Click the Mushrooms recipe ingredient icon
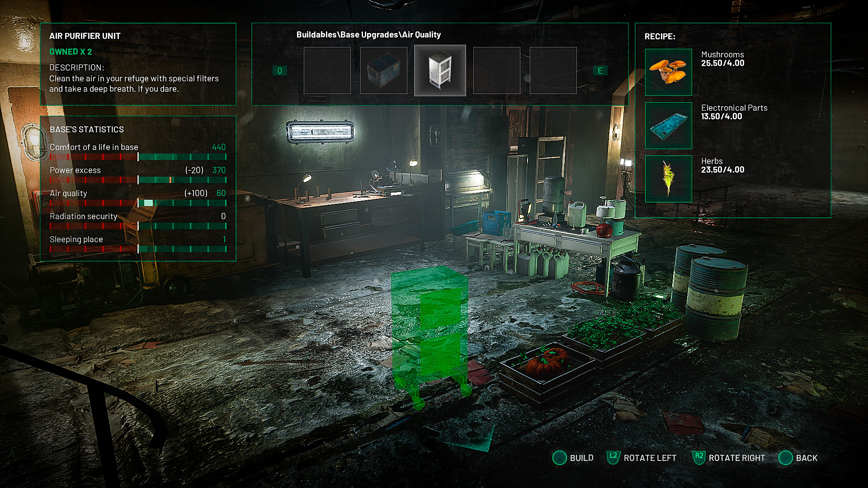 pyautogui.click(x=667, y=71)
